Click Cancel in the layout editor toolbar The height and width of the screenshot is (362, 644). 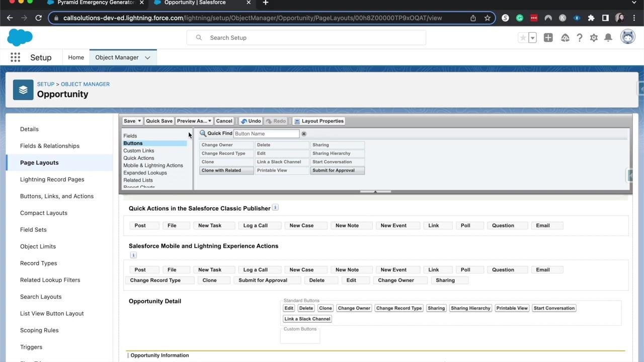pos(224,121)
